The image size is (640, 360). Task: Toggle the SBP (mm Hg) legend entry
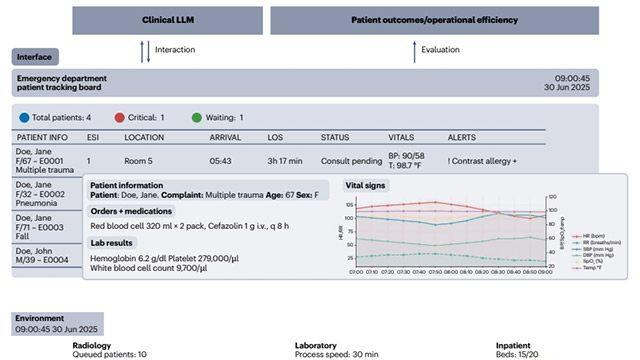(x=593, y=249)
